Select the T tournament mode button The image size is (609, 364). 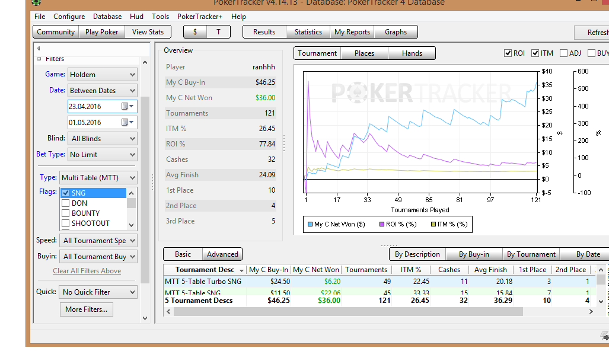tap(218, 32)
